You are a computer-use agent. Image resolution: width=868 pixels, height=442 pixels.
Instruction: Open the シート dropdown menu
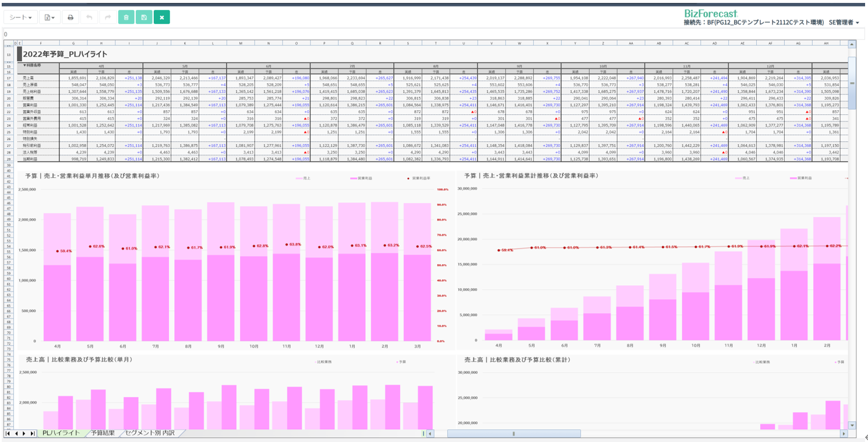click(20, 17)
